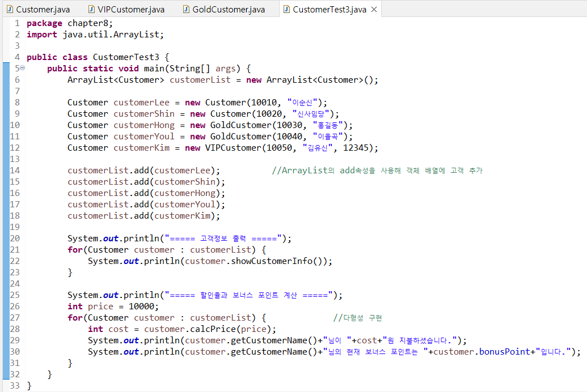The width and height of the screenshot is (587, 392).
Task: Click the change marker beside line 14
Action: [6, 171]
